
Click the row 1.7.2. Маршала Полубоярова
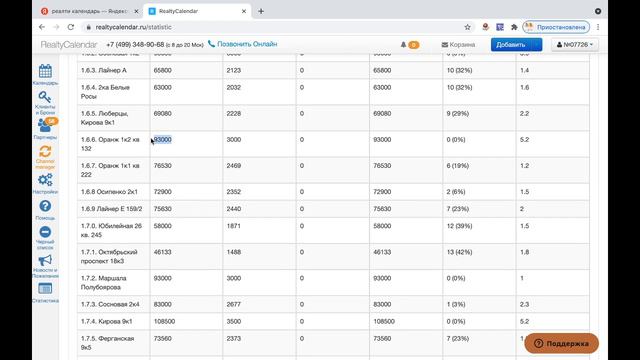[333, 283]
